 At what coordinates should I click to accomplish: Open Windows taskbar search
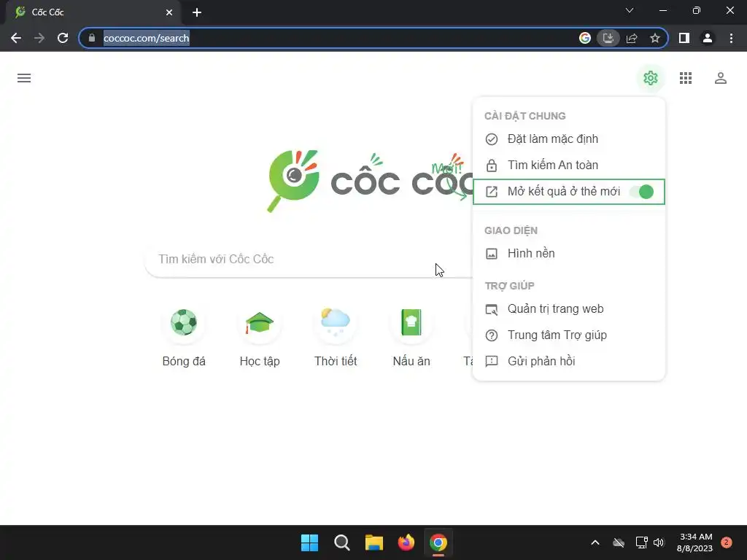click(x=341, y=542)
